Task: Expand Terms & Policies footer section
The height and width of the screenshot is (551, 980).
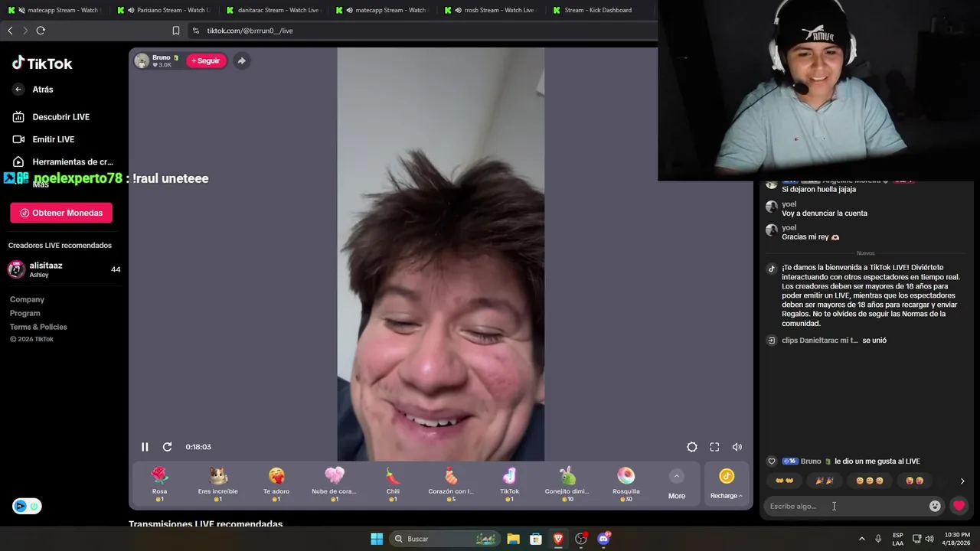Action: [x=38, y=327]
